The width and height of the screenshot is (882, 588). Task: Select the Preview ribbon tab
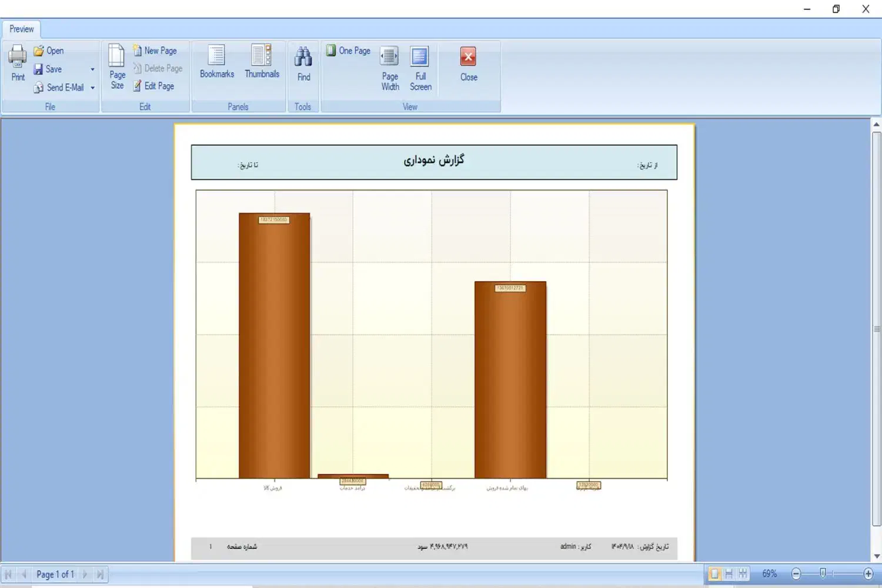(x=22, y=29)
